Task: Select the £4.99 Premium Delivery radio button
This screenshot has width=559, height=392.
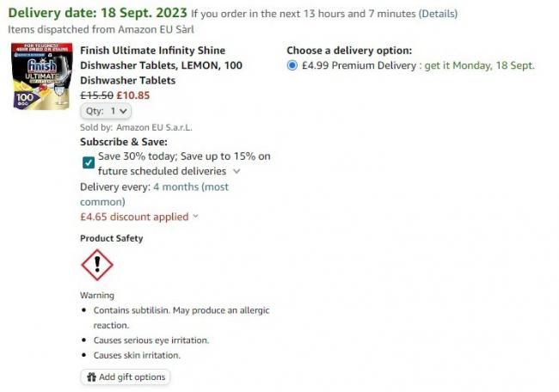Action: pos(292,65)
